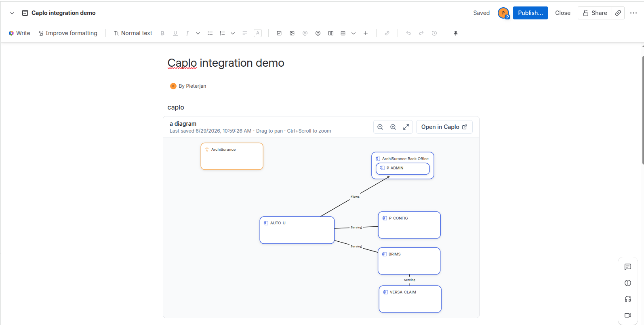Click the Publish button
The height and width of the screenshot is (325, 644).
530,13
